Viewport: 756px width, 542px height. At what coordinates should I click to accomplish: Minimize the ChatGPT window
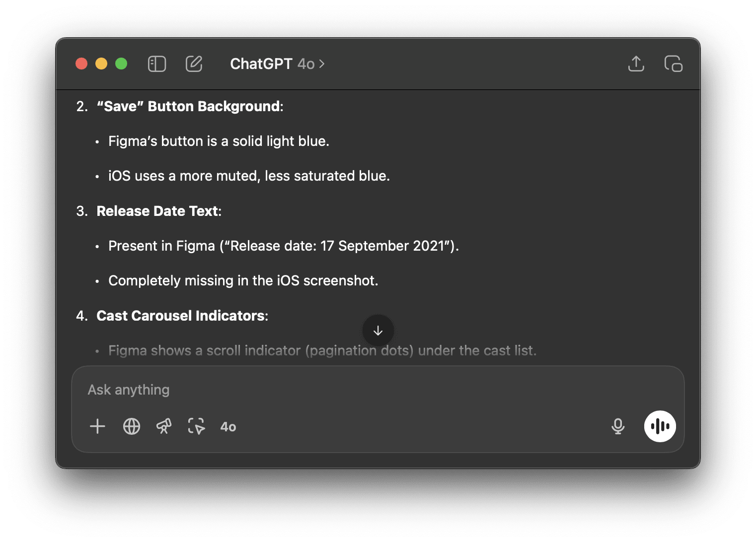click(x=101, y=64)
